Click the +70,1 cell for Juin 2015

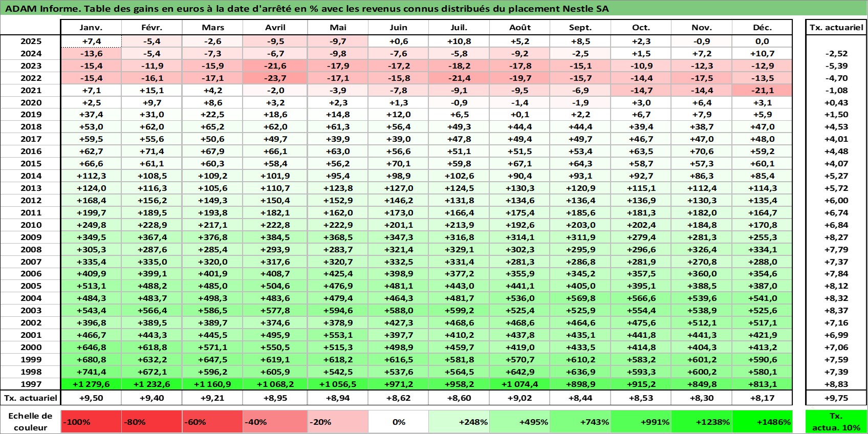398,163
